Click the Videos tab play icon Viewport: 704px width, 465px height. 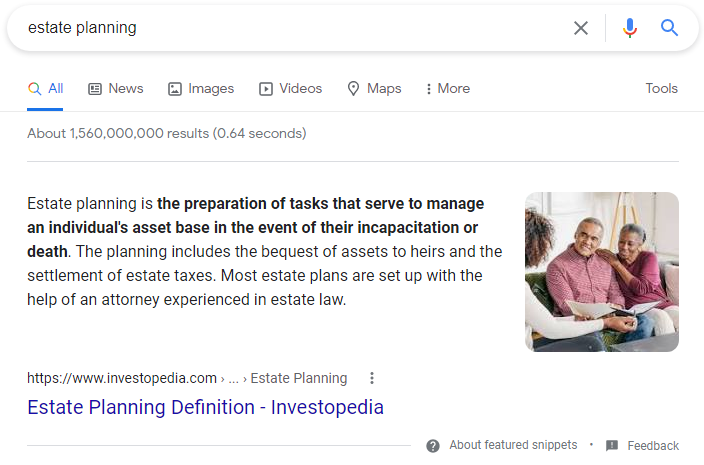266,89
